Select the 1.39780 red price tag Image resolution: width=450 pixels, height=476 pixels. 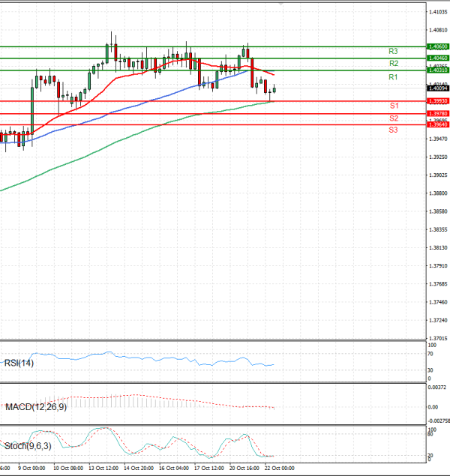click(437, 113)
